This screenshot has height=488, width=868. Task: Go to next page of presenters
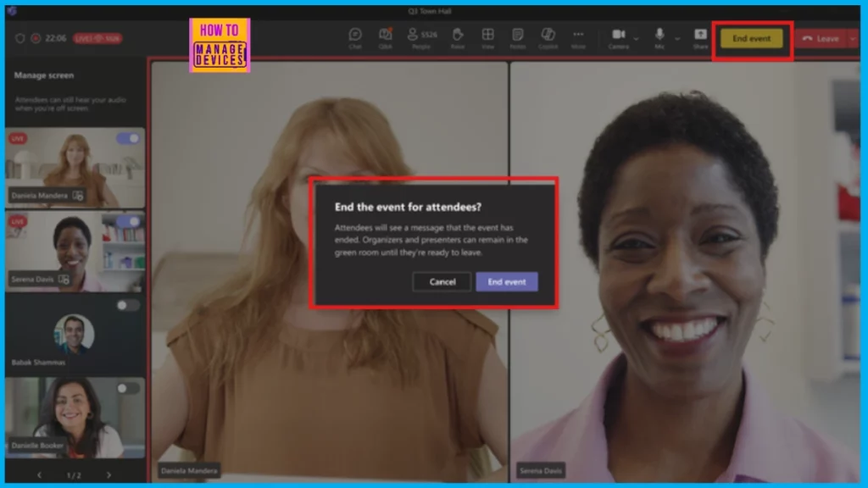click(x=108, y=474)
